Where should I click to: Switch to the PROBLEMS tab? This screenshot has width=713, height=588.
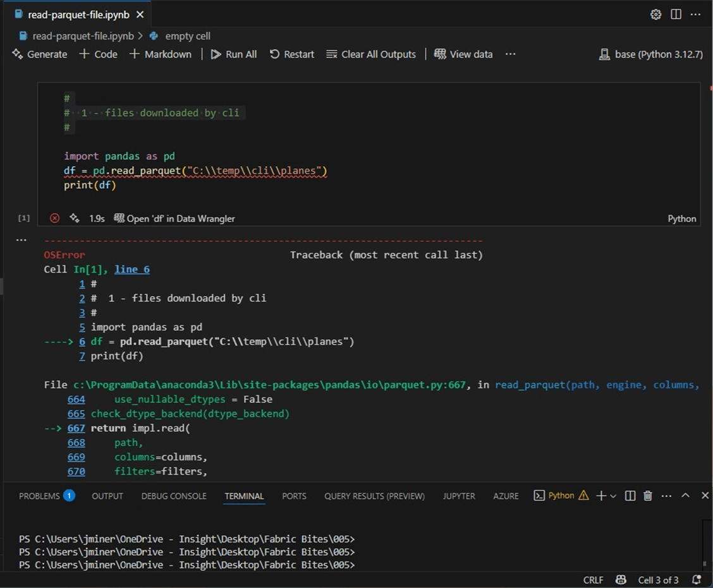point(39,496)
